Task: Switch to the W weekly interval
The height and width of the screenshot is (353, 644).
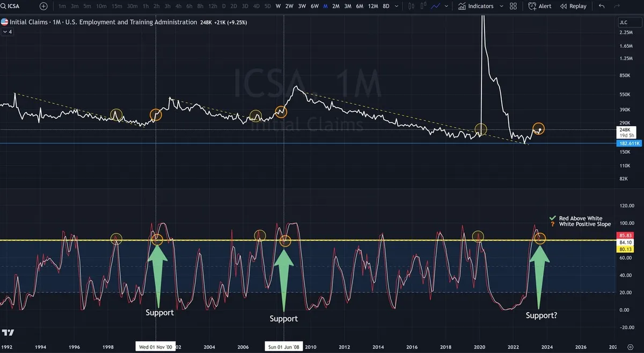Action: pyautogui.click(x=277, y=6)
